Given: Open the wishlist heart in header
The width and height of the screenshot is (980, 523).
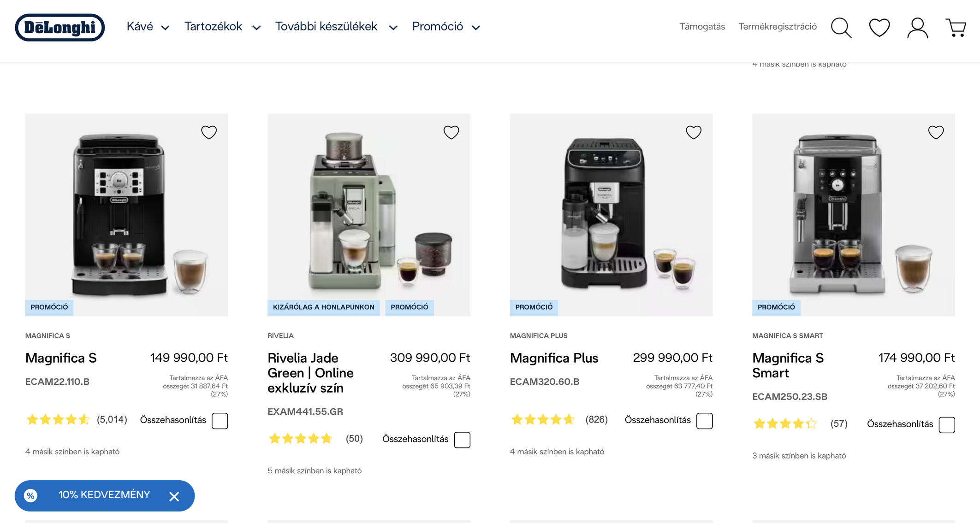Looking at the screenshot, I should pos(879,28).
